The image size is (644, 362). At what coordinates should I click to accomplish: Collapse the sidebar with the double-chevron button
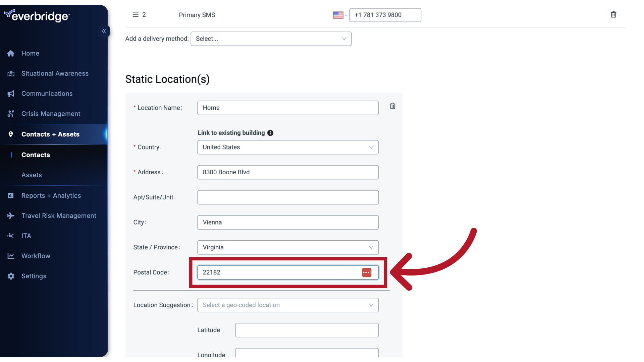104,31
